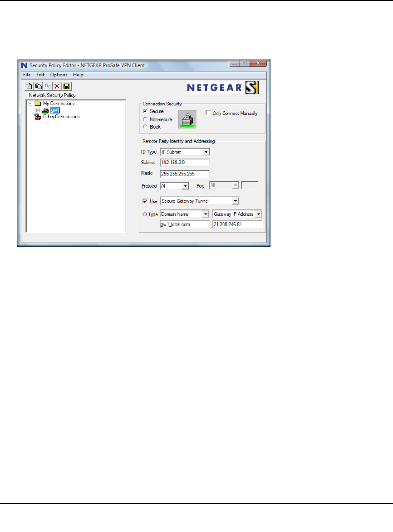
Task: Open the Secure Gateway Tunnel dropdown
Action: 236,201
